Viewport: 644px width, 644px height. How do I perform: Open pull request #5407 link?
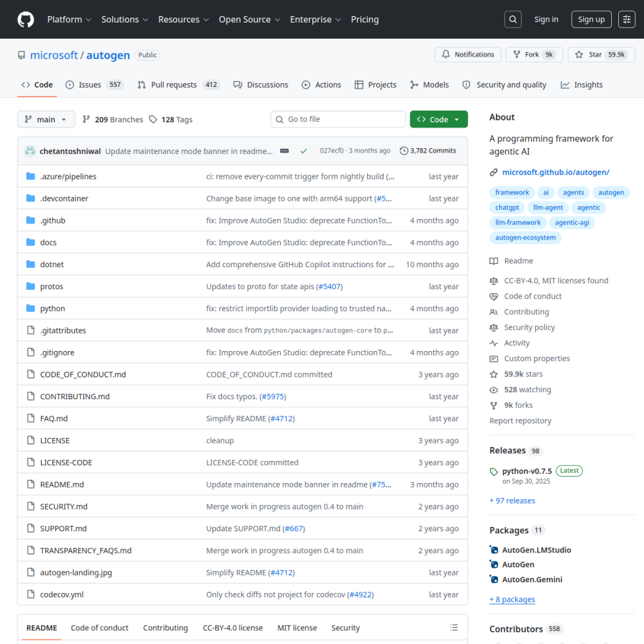point(329,287)
